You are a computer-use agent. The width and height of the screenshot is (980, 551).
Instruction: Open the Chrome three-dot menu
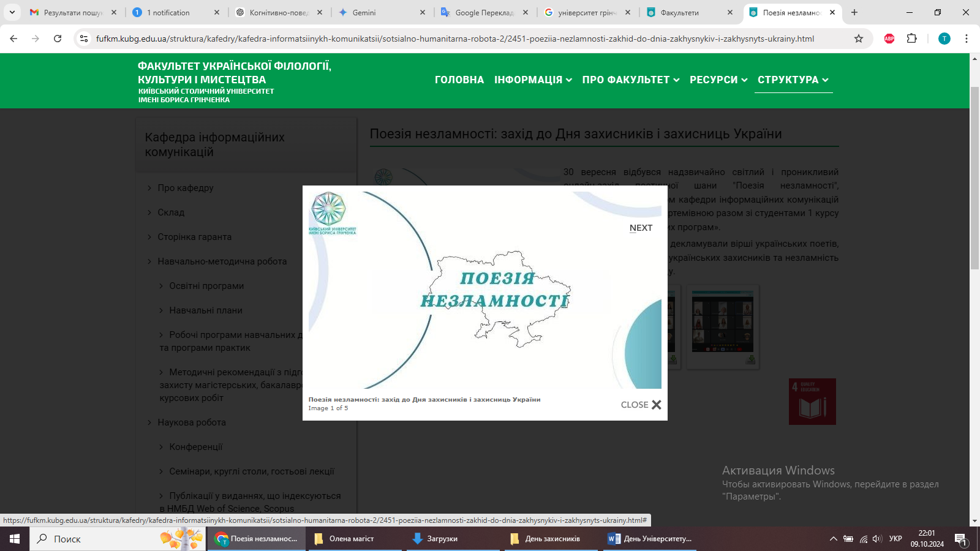(967, 39)
